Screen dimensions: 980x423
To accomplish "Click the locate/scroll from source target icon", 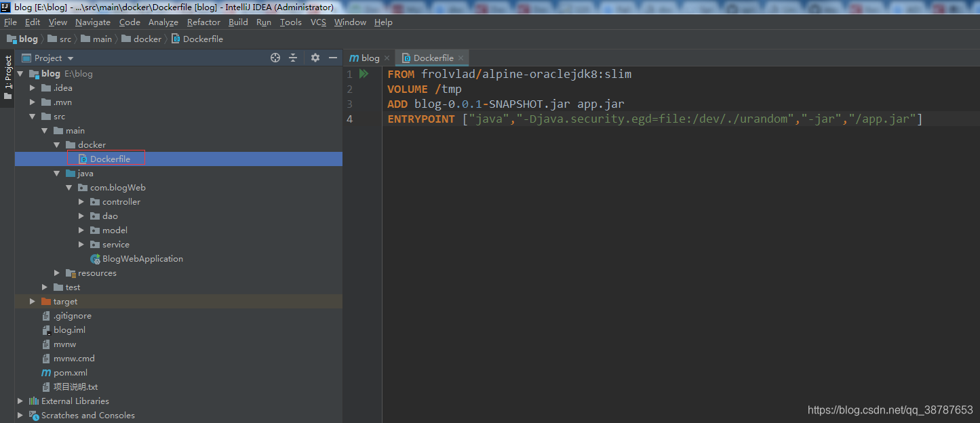I will [275, 58].
